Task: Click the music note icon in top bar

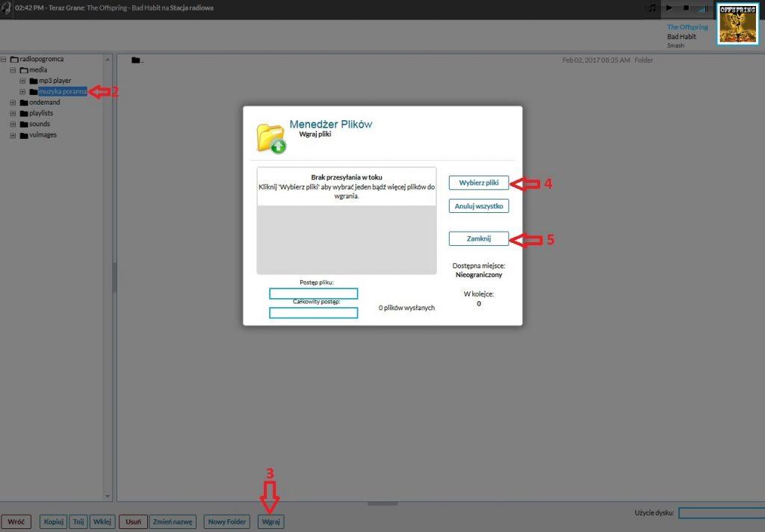Action: click(x=652, y=7)
